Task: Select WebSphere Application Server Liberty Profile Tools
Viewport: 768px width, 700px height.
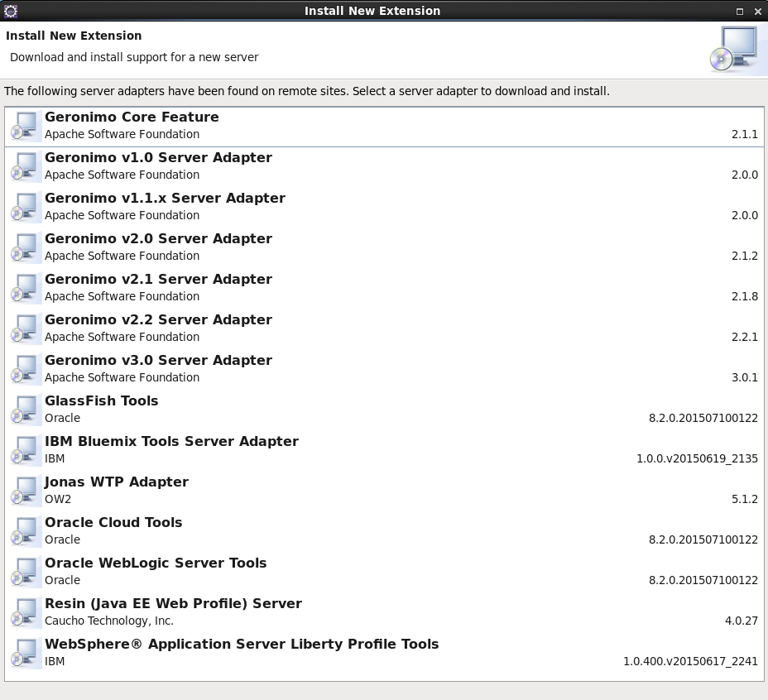Action: coord(384,654)
